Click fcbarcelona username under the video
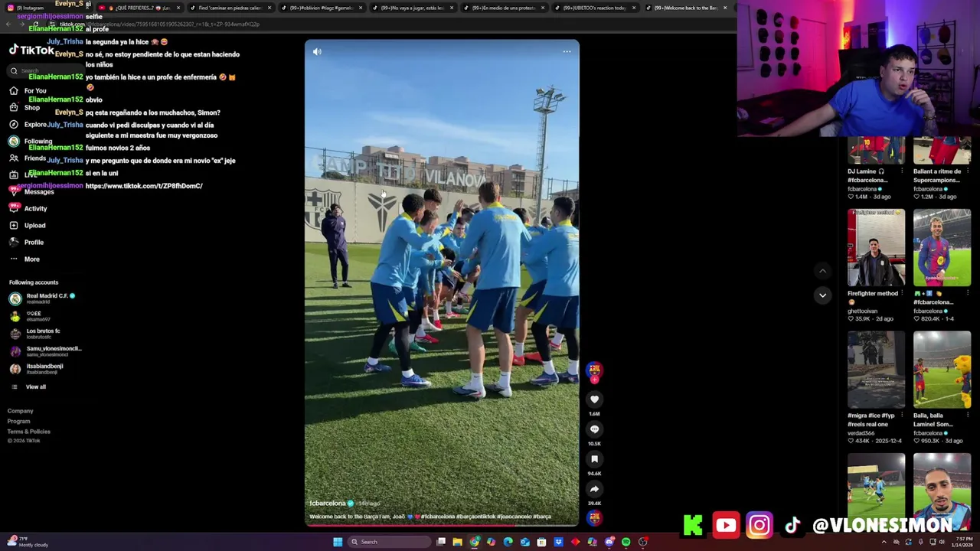The width and height of the screenshot is (980, 551). (x=328, y=504)
